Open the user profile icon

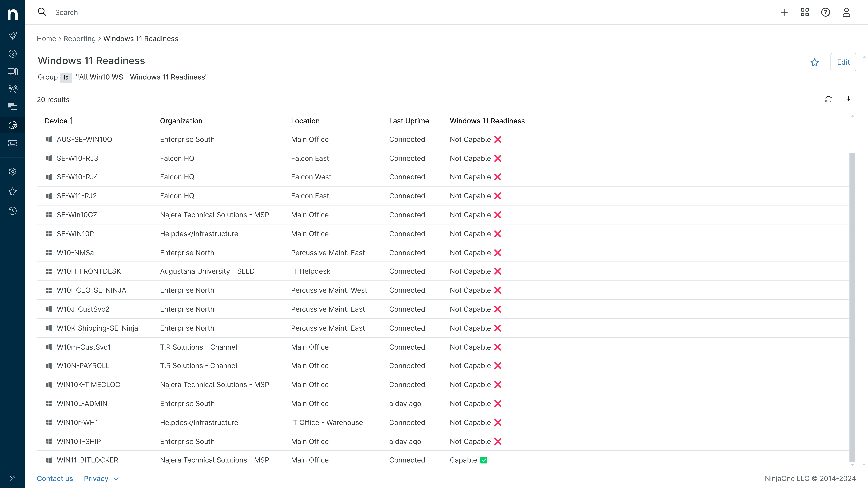click(846, 12)
